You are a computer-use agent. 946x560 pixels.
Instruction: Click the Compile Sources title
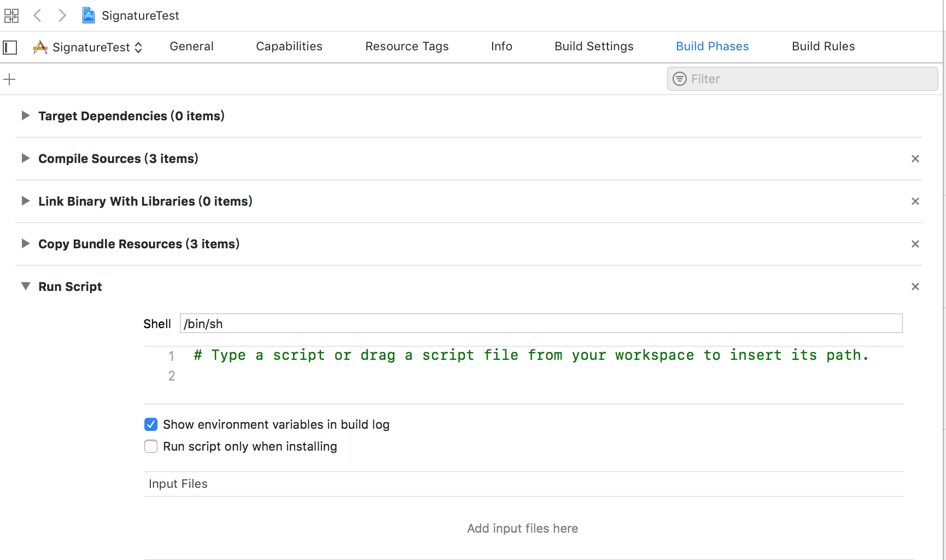tap(118, 159)
